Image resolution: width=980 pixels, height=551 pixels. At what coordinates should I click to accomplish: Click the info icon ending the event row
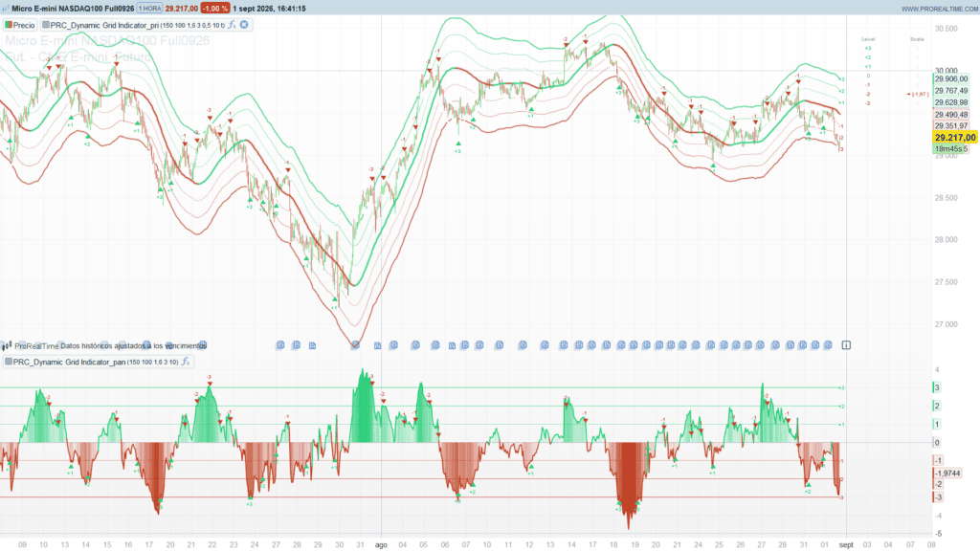[846, 344]
